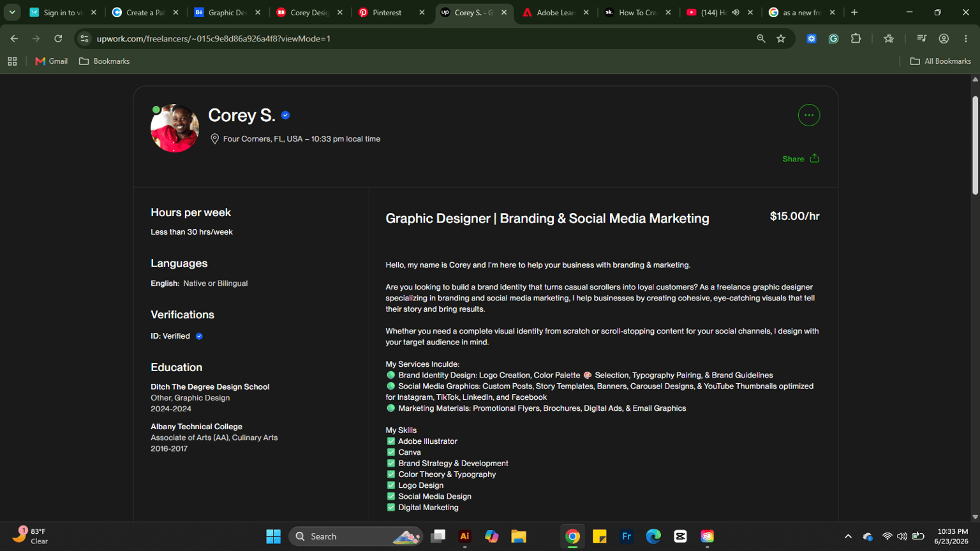This screenshot has width=980, height=551.
Task: Open Copilot from taskbar
Action: coord(491,536)
